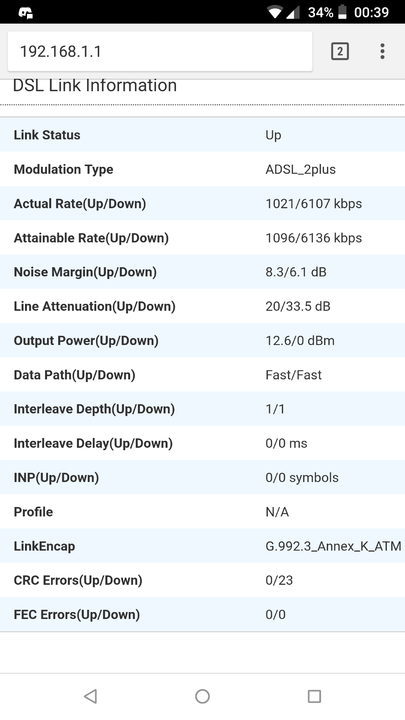Screen dimensions: 405x720
Task: Tap the Wi-Fi signal icon in status bar
Action: pyautogui.click(x=275, y=12)
